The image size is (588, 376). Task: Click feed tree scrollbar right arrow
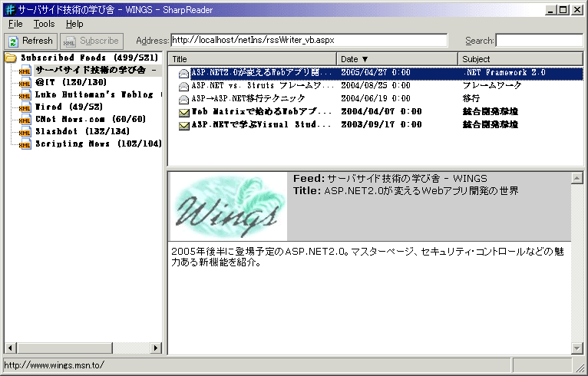(x=156, y=348)
